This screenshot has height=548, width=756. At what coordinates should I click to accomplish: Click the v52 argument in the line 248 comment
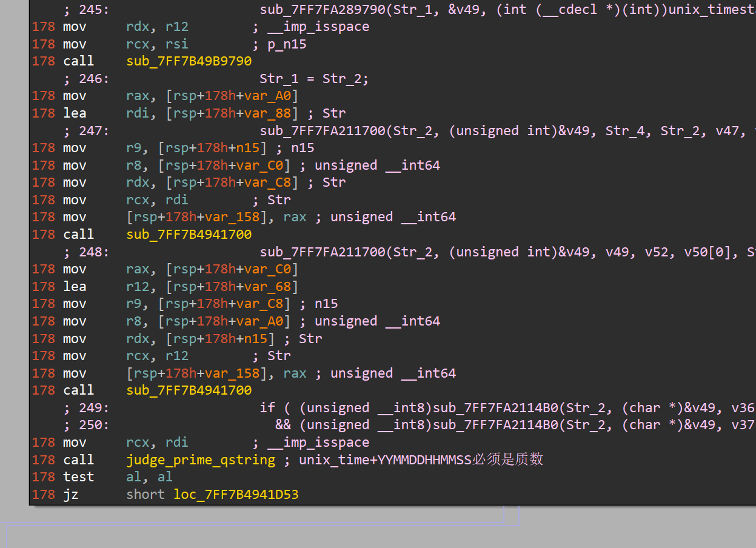pyautogui.click(x=657, y=252)
